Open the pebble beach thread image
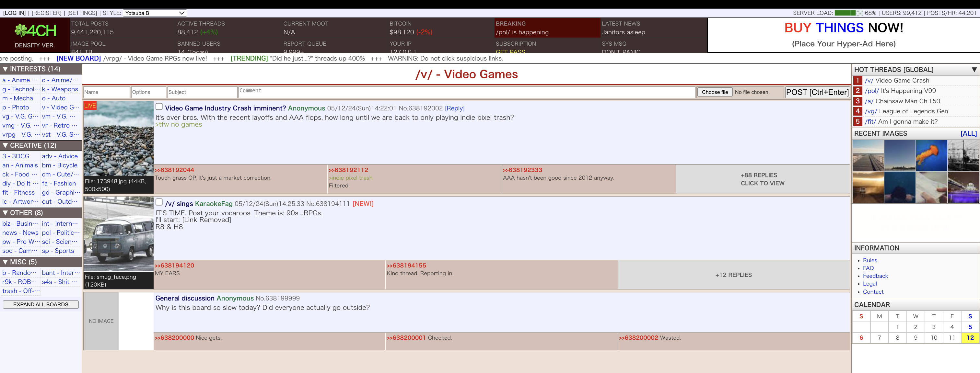 pyautogui.click(x=118, y=142)
